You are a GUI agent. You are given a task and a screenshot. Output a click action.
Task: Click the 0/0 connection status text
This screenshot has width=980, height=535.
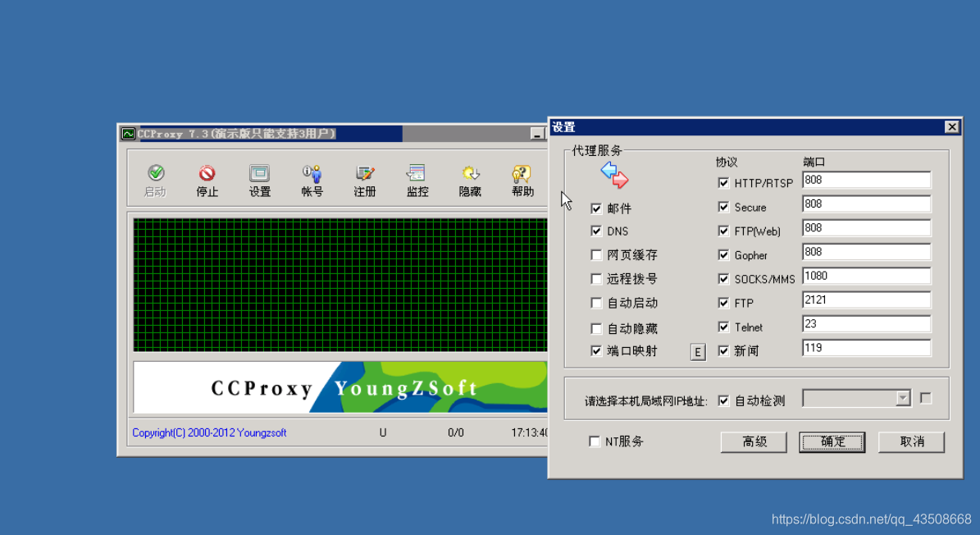click(x=456, y=432)
